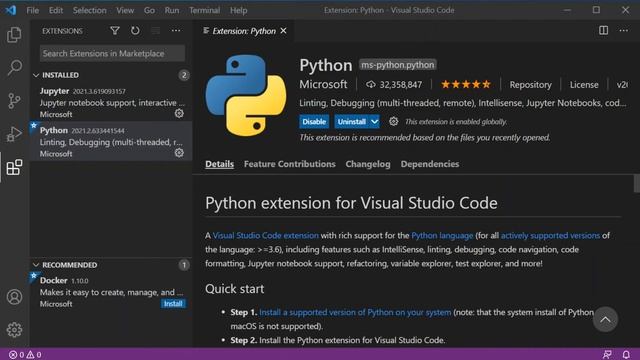
Task: Click the download count 32,358,847
Action: point(394,84)
